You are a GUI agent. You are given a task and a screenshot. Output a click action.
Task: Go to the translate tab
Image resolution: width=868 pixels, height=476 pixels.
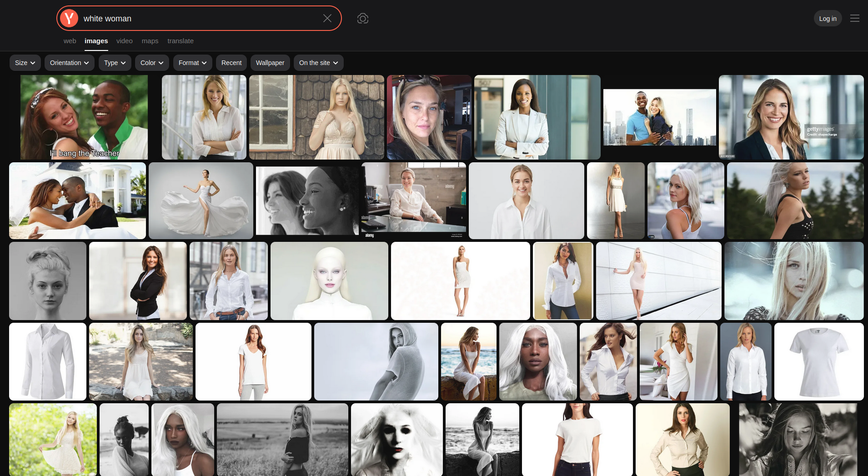[181, 41]
